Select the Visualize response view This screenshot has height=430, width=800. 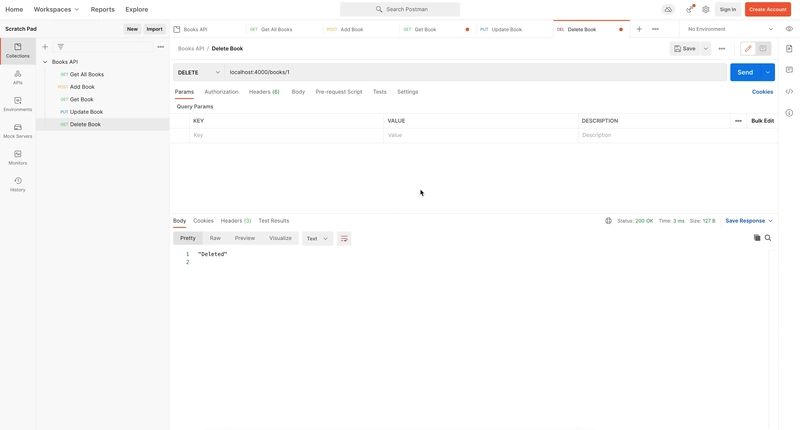[280, 238]
